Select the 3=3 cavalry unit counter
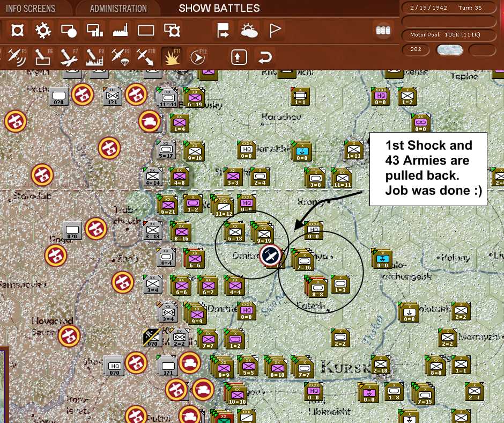The width and height of the screenshot is (504, 423). pos(233,177)
